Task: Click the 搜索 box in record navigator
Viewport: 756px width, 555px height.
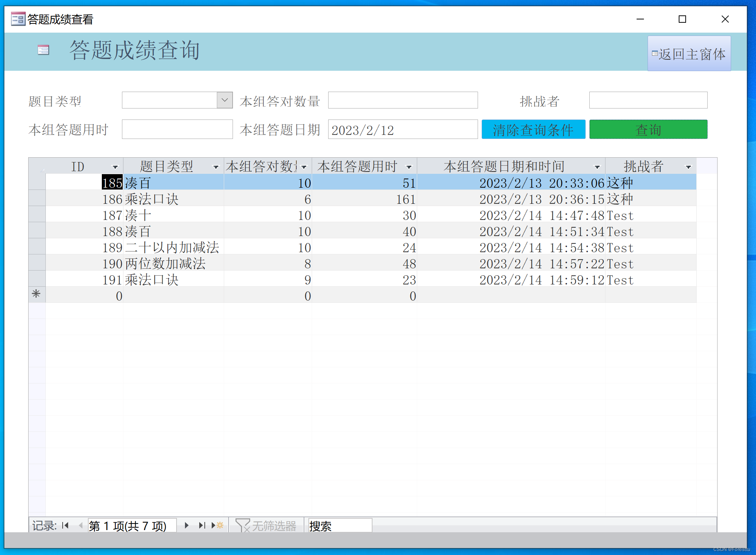Action: click(x=340, y=525)
